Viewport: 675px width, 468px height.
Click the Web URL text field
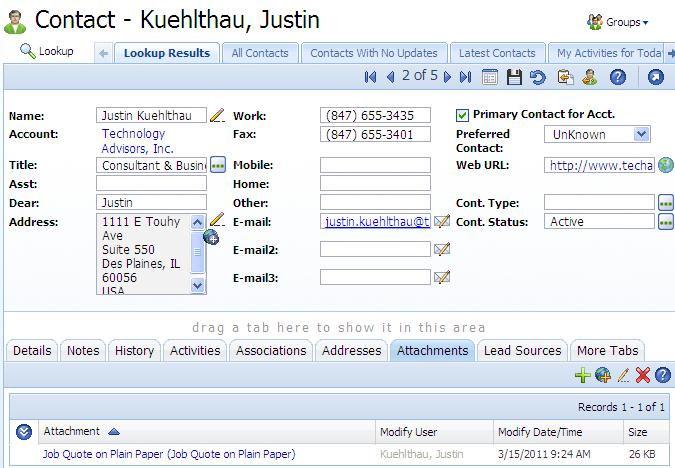point(599,165)
